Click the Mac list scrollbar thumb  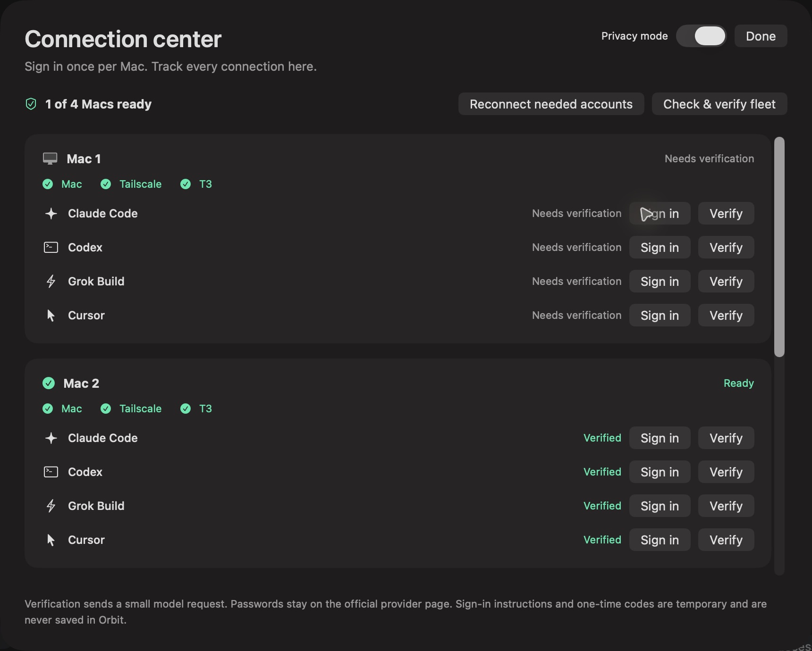[x=779, y=247]
